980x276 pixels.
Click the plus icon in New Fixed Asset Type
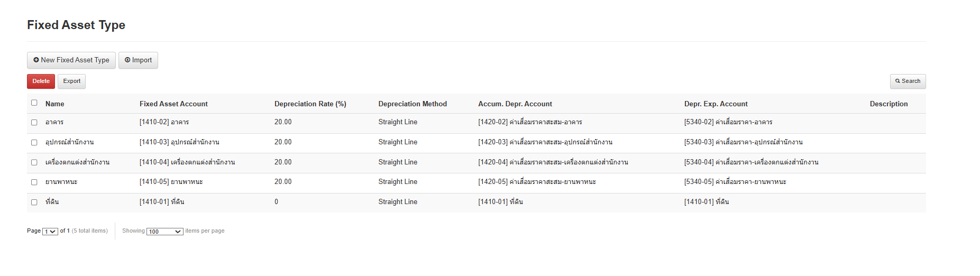pos(36,60)
